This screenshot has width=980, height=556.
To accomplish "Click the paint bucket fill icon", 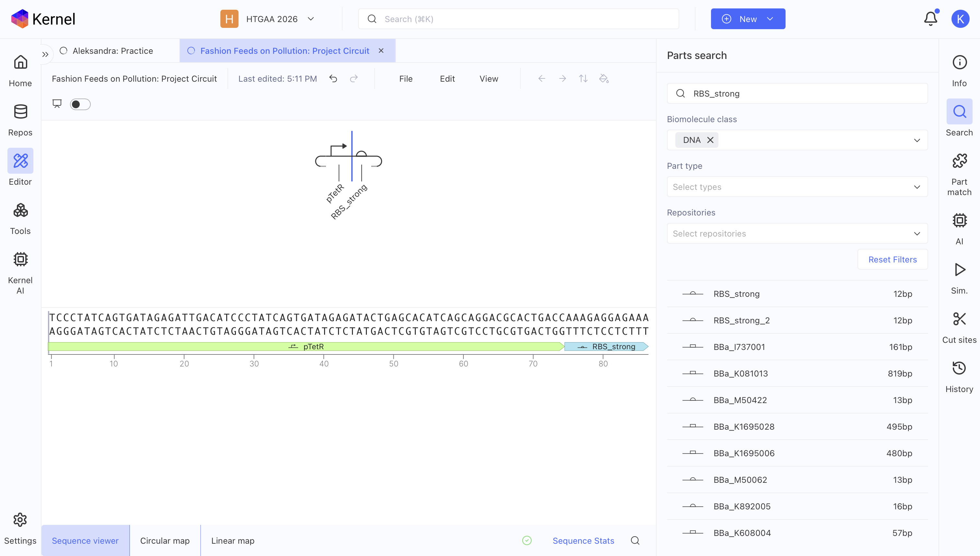I will click(603, 79).
